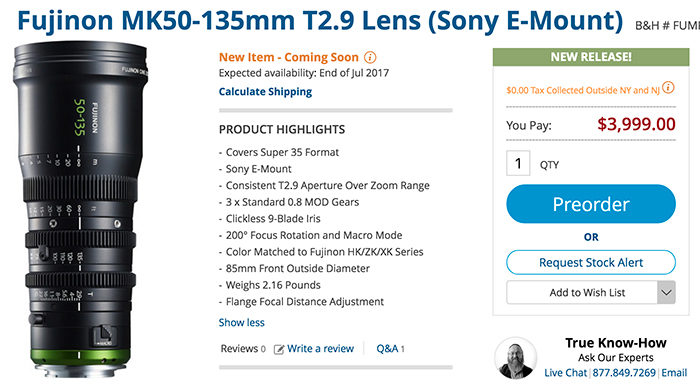Click the Fujinon lens product image
Screen dimensions: 700x385
[x=80, y=210]
